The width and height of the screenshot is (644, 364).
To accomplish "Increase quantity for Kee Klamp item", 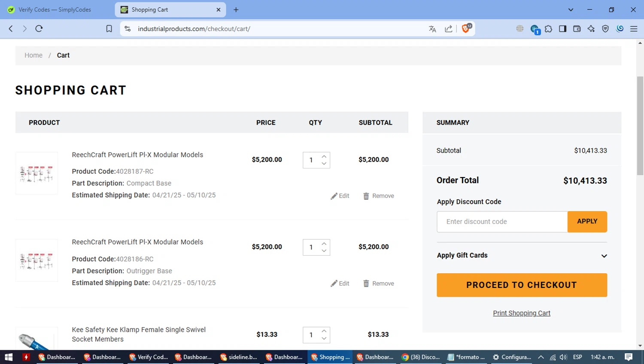I will click(324, 331).
